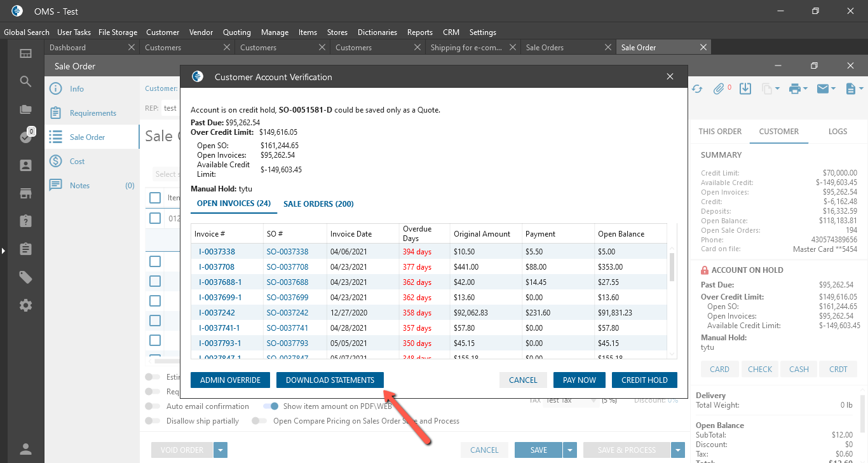Click the invoice list vertical scrollbar
The height and width of the screenshot is (463, 868).
pos(672,267)
